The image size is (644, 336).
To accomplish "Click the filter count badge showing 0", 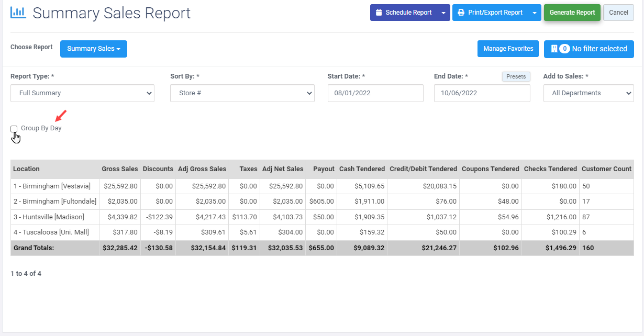I will (564, 49).
